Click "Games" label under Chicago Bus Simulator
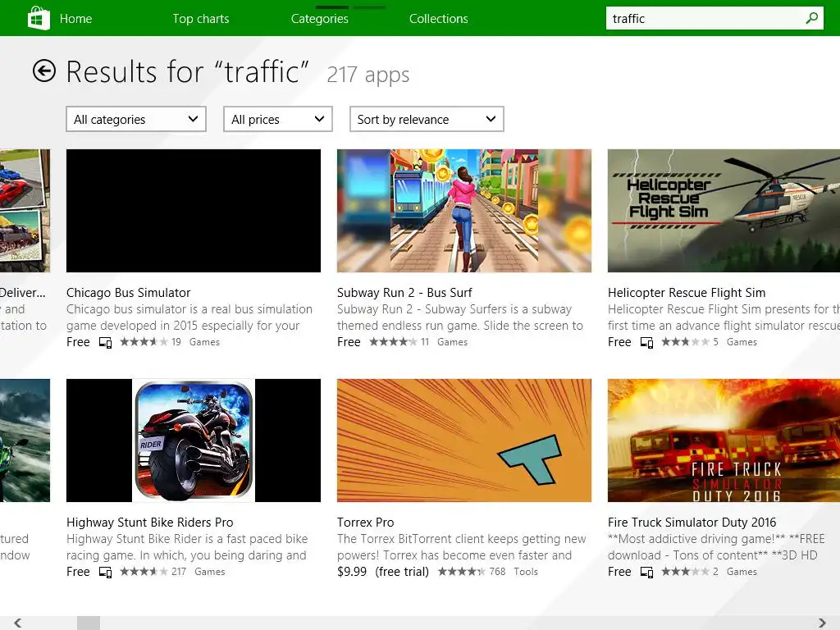 pos(204,342)
